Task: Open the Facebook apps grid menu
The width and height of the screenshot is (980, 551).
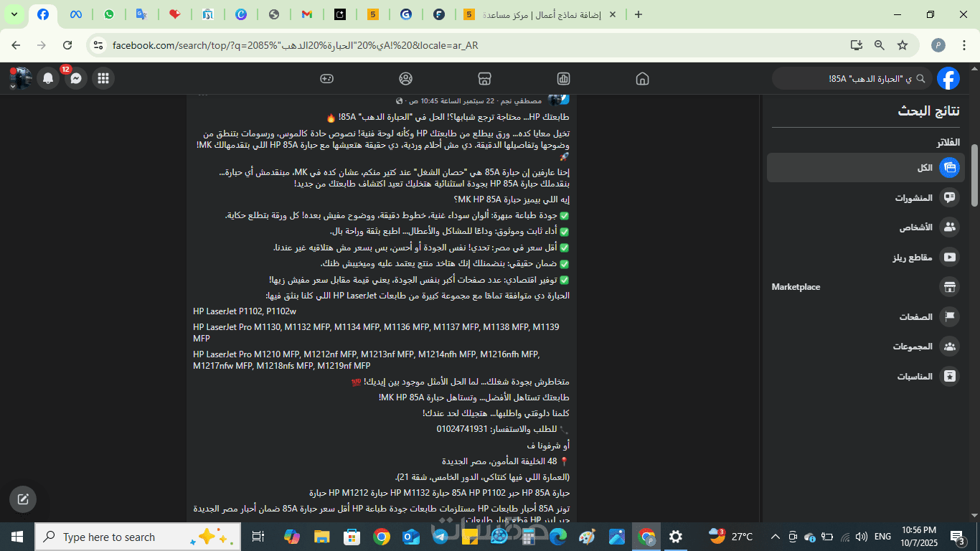Action: 103,78
